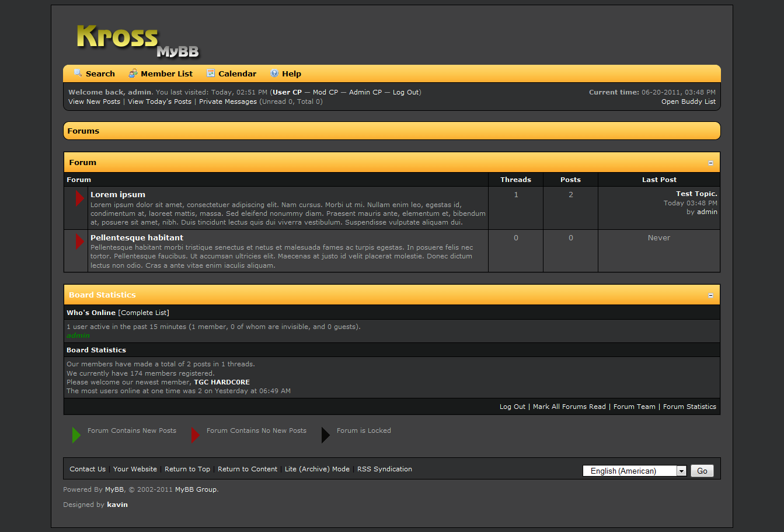
Task: Click Mark All Forums Read
Action: pyautogui.click(x=569, y=407)
